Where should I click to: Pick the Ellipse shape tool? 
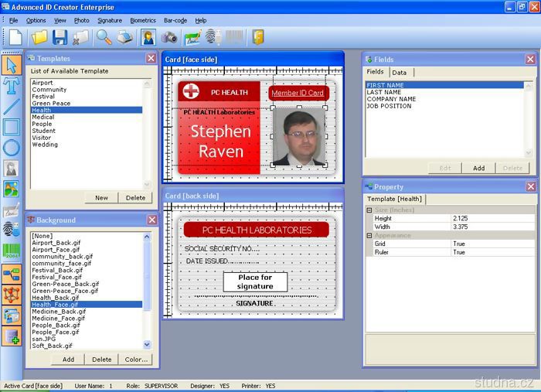[x=12, y=148]
